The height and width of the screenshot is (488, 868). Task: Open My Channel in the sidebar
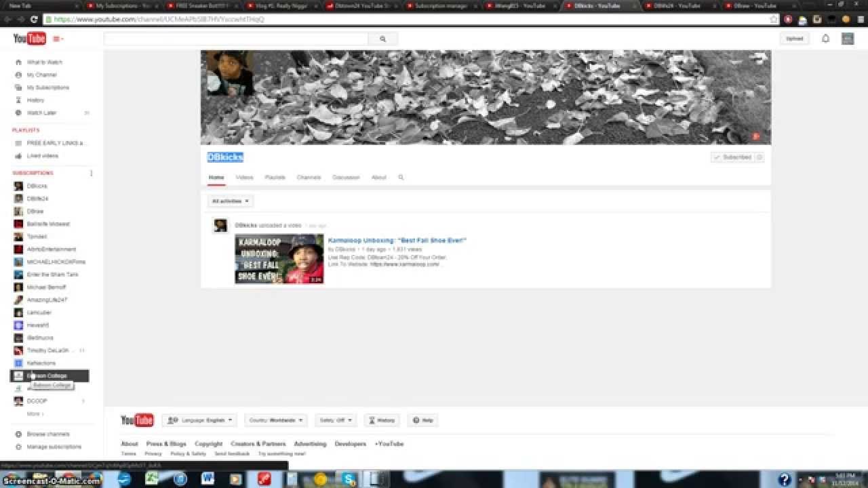tap(41, 75)
